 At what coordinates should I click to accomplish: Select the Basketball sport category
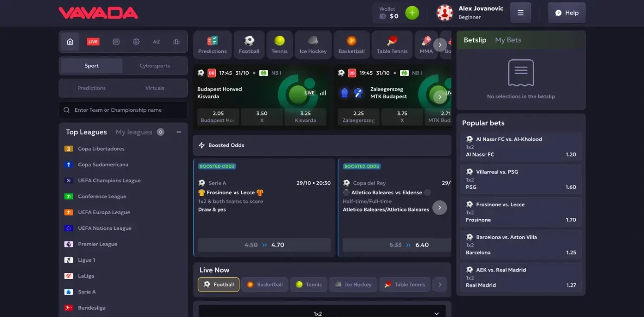click(352, 45)
